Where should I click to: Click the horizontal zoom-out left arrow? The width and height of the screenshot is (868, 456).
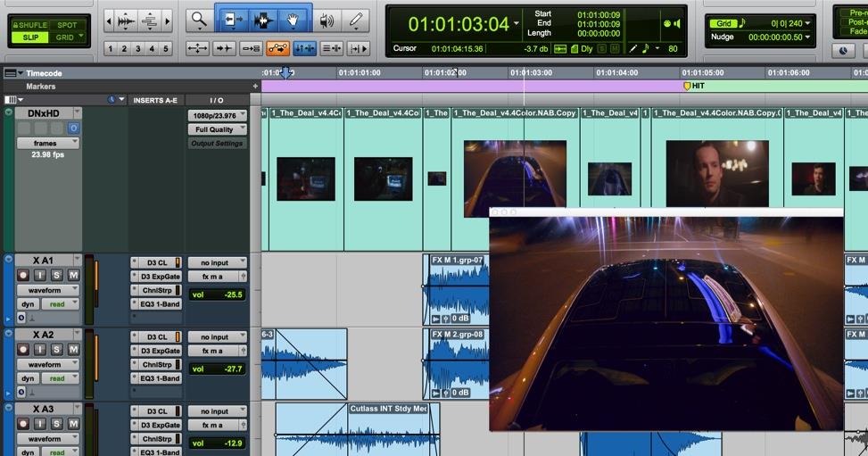[x=109, y=21]
